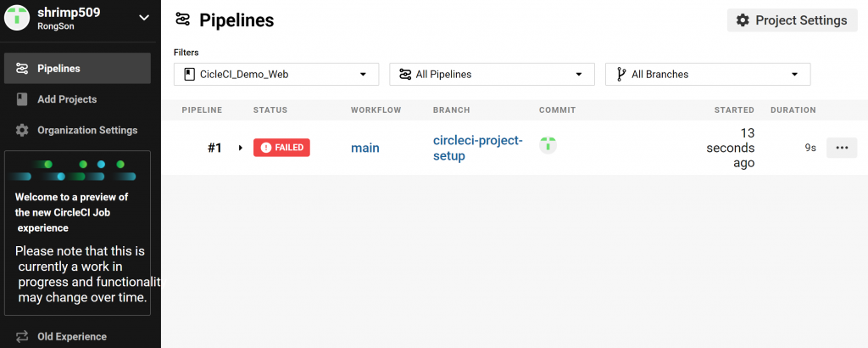Expand the shrimp509 organization switcher chevron
Viewport: 868px width, 348px height.
point(143,17)
